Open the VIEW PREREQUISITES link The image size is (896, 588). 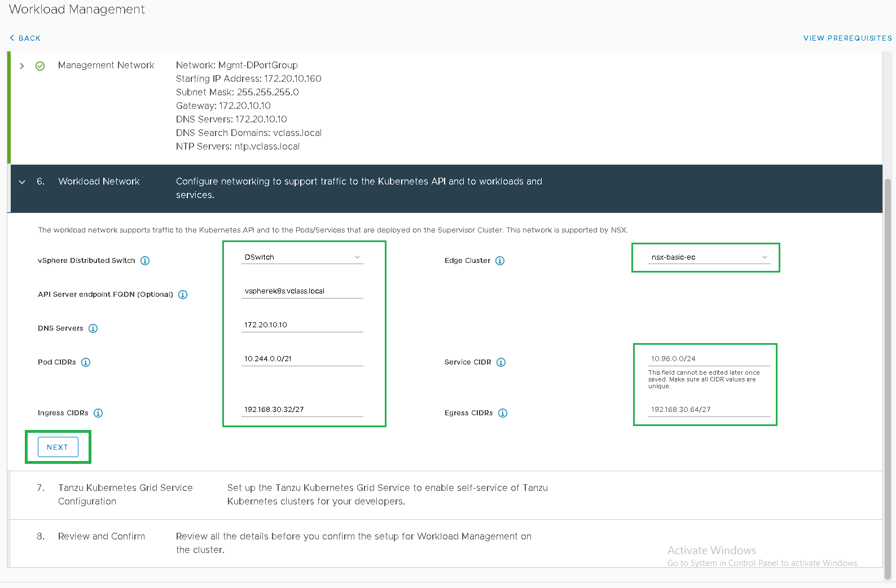click(x=847, y=38)
